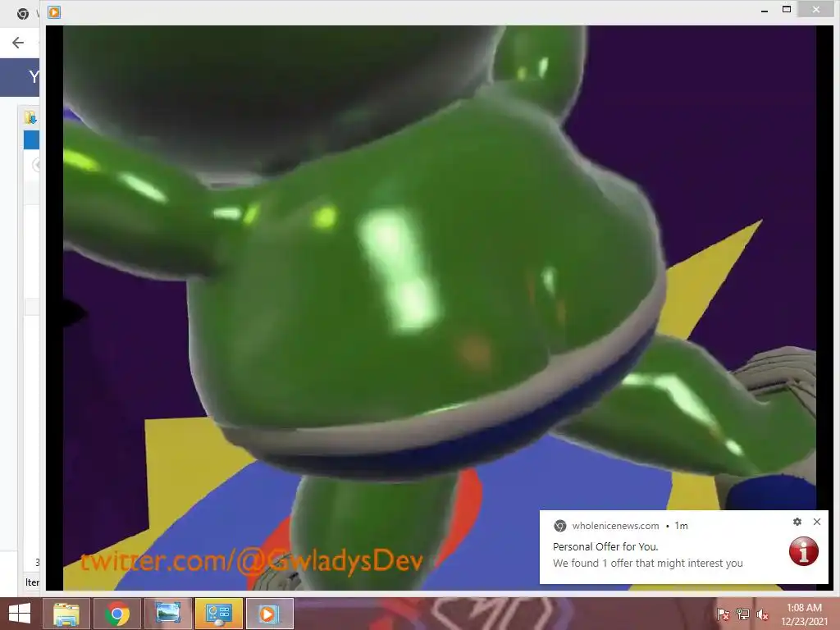Switch to the media player taskbar button
The height and width of the screenshot is (630, 840).
tap(269, 614)
